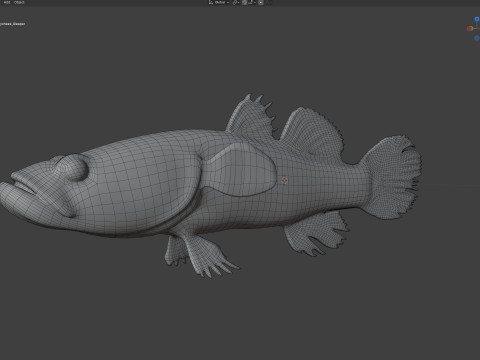Toggle the snap magnet button
Viewport: 480px width, 360px height.
point(244,2)
